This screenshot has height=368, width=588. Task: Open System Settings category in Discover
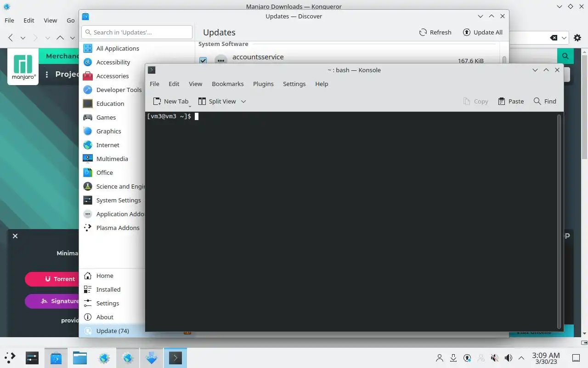click(113, 200)
